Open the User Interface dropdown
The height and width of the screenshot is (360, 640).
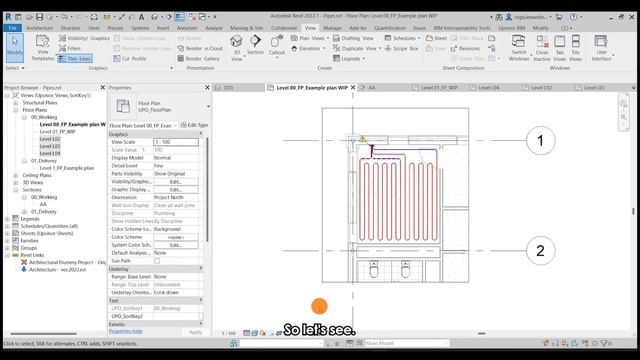(601, 48)
